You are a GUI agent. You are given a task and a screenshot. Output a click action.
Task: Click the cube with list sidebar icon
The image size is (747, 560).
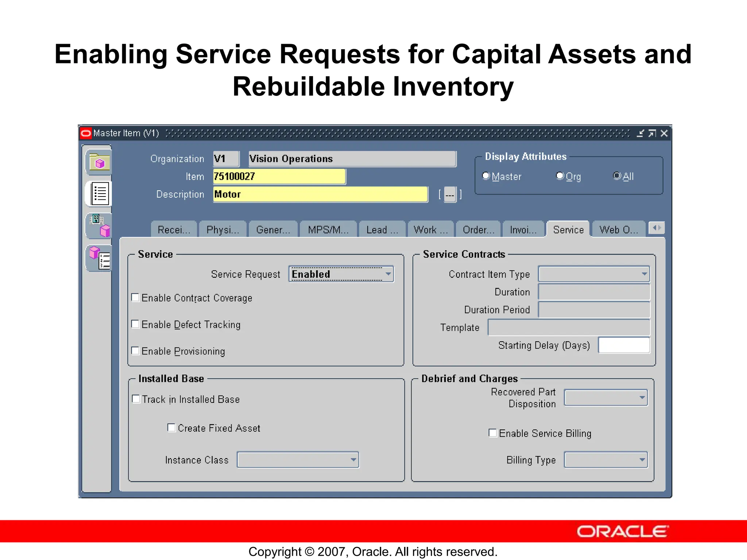(99, 258)
